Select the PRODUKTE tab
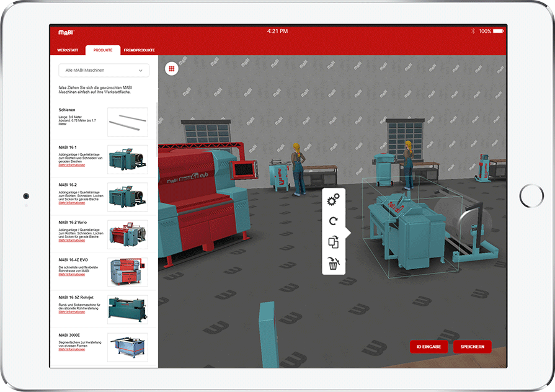The image size is (555, 392). (103, 50)
